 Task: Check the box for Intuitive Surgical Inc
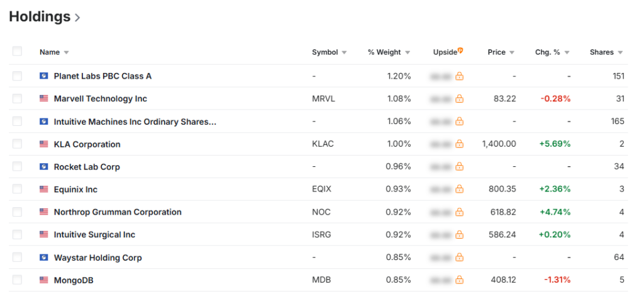pyautogui.click(x=17, y=235)
